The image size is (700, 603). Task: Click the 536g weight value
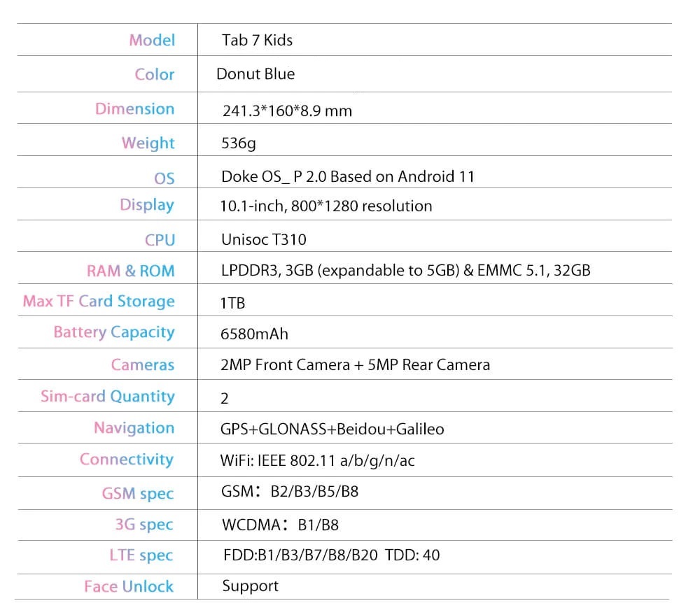239,143
